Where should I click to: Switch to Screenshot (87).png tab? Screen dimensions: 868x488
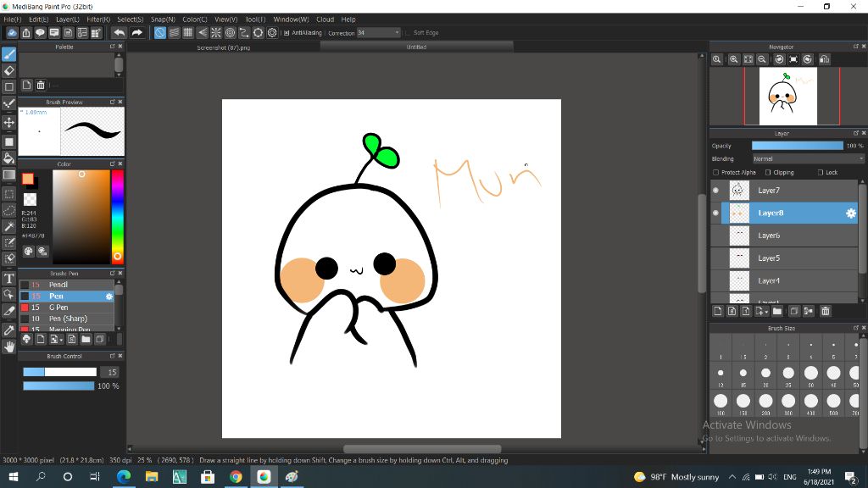223,47
